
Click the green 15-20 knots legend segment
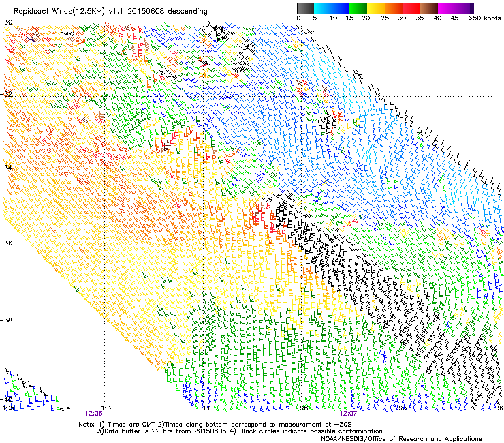tap(358, 8)
